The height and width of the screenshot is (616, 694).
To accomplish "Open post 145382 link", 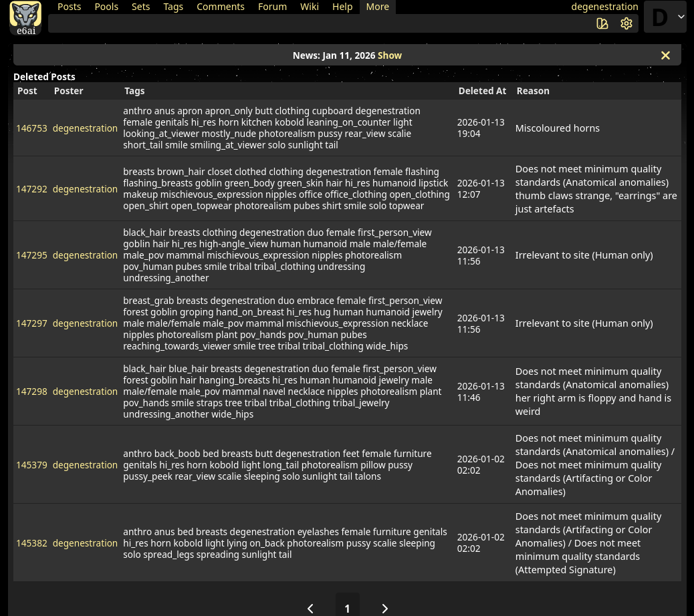I will point(31,543).
